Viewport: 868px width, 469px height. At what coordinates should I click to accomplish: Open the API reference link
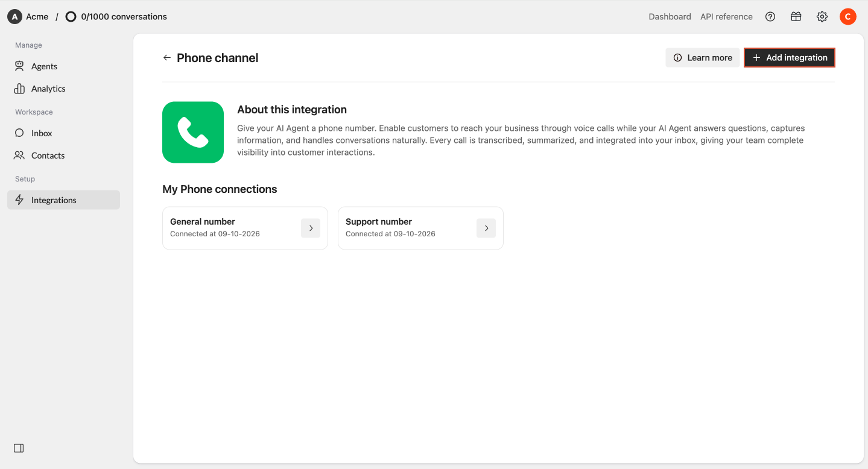[726, 17]
